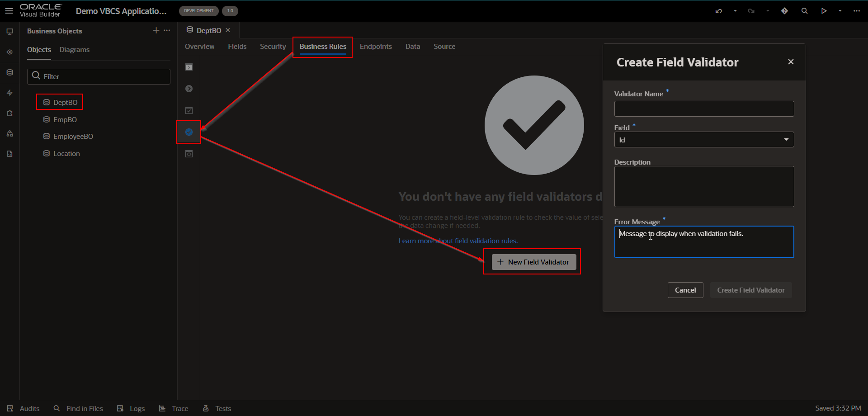Viewport: 868px width, 416px height.
Task: Open Learn more about field validation rules link
Action: [x=458, y=241]
